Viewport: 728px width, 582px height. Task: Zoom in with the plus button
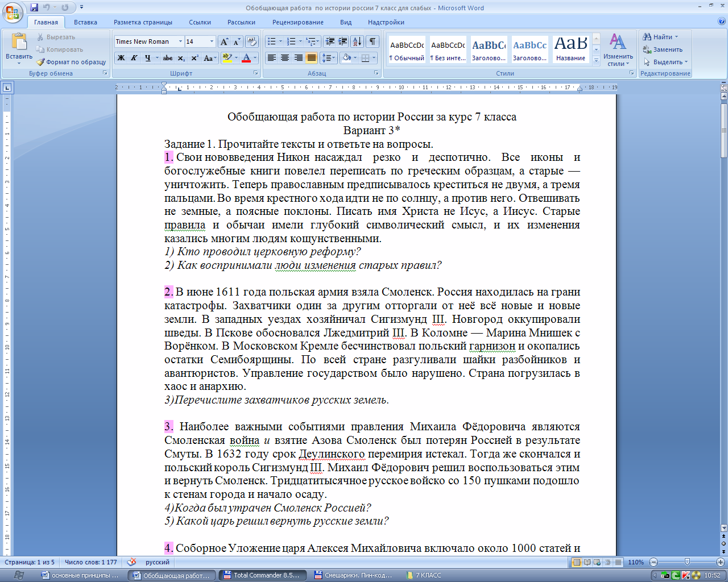pos(721,562)
